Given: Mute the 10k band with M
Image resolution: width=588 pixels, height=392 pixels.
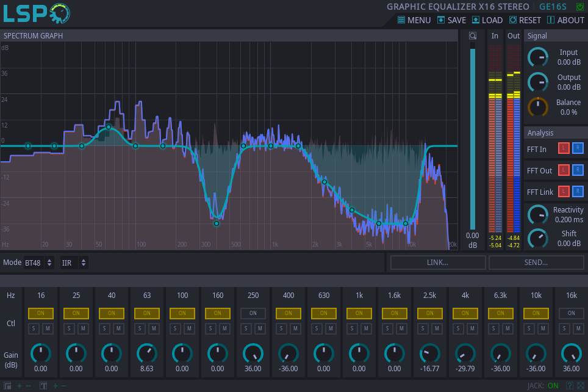Looking at the screenshot, I should click(543, 329).
